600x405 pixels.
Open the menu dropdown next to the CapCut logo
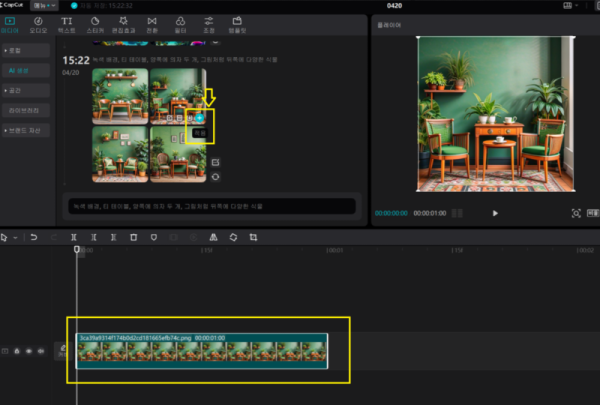[43, 5]
